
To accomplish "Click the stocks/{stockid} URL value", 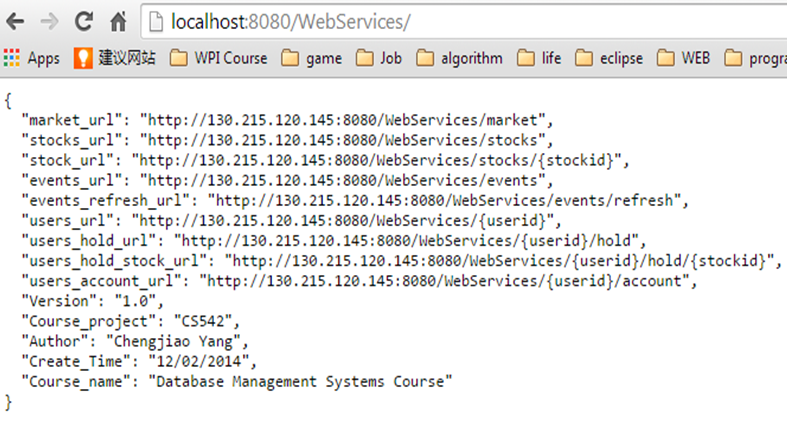I will pos(376,161).
